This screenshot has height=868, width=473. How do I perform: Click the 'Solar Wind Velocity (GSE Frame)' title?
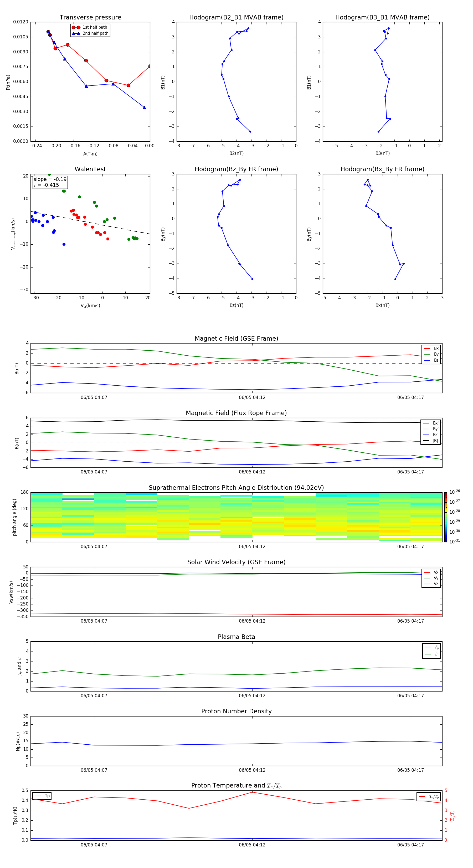coord(236,562)
